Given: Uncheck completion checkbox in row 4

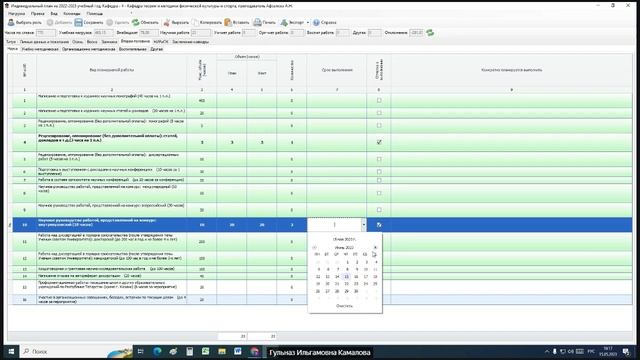Looking at the screenshot, I should (379, 142).
